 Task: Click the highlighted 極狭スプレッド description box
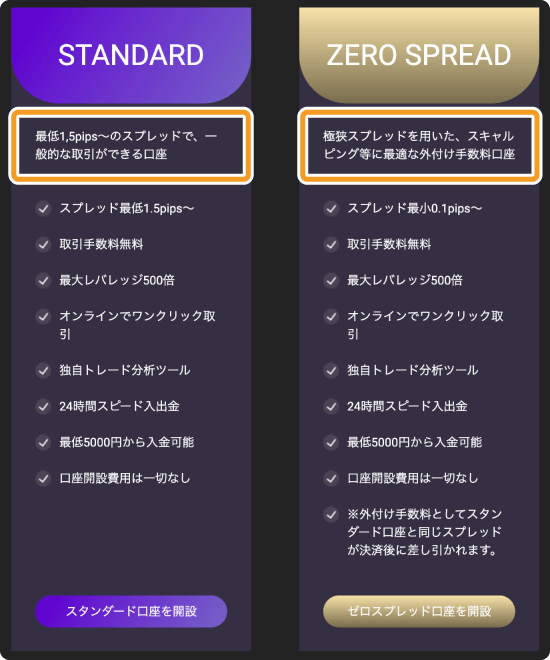pyautogui.click(x=420, y=146)
